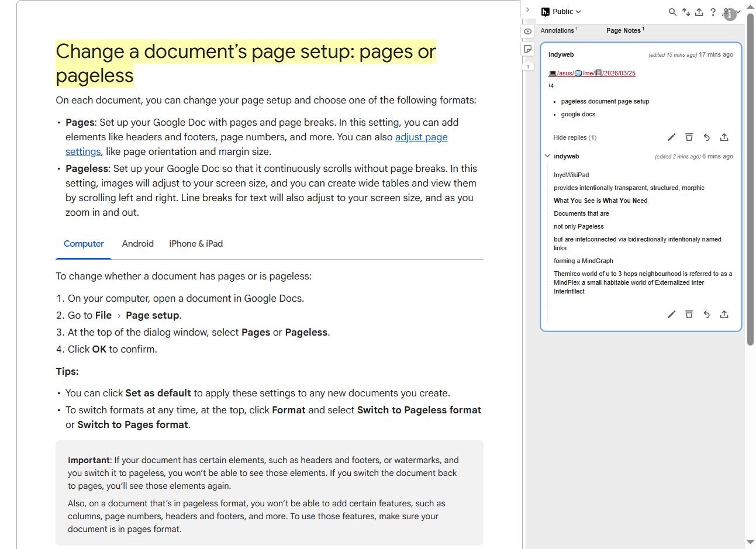Open the Public group dropdown
The width and height of the screenshot is (756, 549).
tap(561, 12)
